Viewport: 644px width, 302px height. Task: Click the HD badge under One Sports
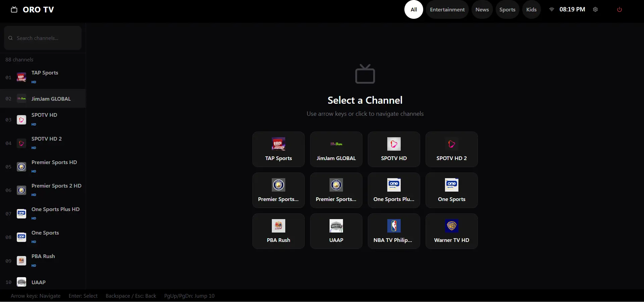point(34,242)
